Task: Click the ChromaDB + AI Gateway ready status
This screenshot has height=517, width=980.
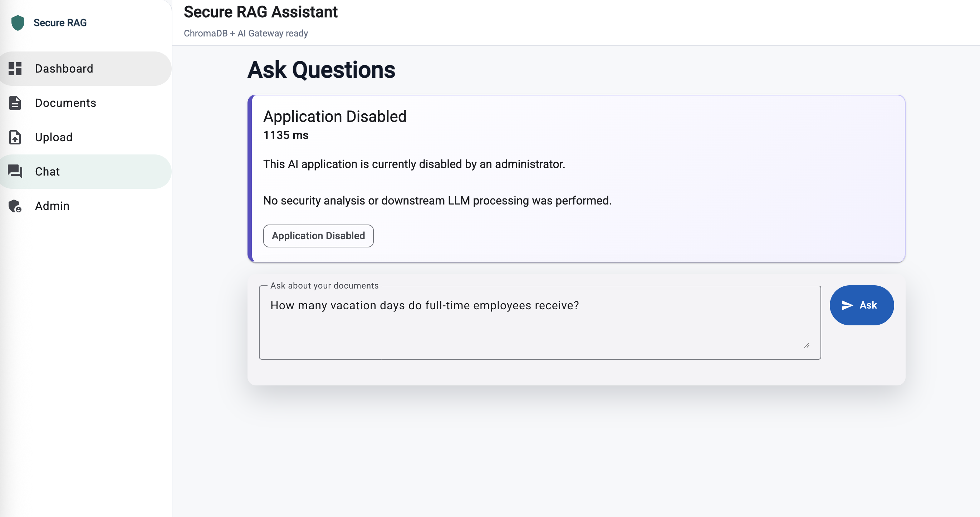Action: [246, 34]
